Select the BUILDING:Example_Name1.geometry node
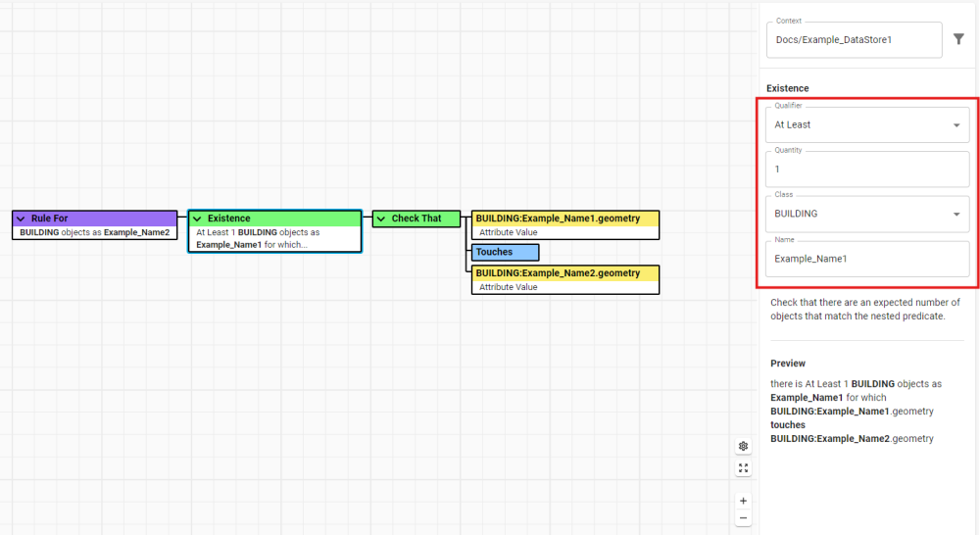 pos(564,219)
